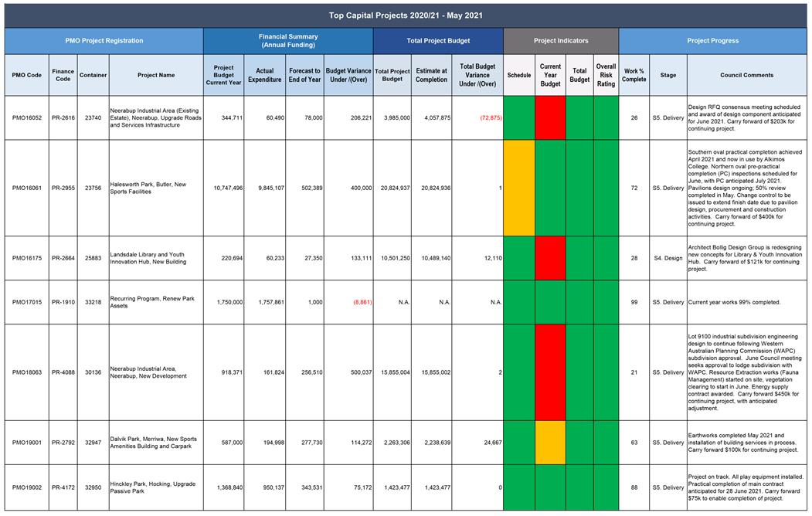Click the Hinckley Park project name cell

(x=155, y=487)
